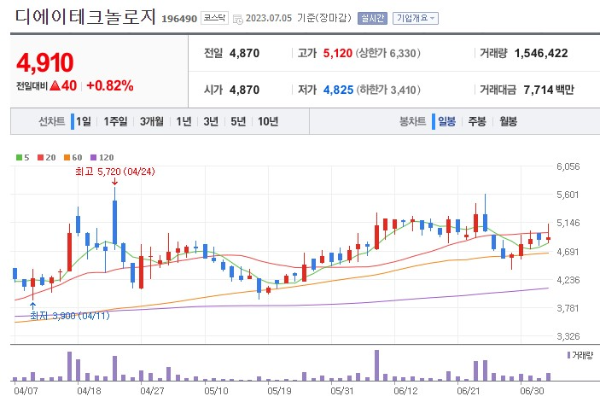
Task: Click the 06/30 date axis label
Action: tap(532, 391)
